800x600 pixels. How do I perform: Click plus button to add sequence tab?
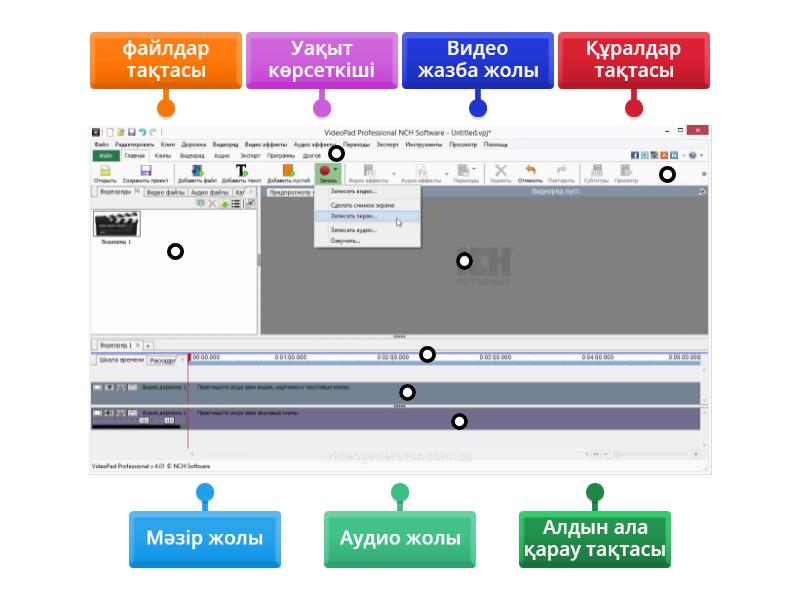tap(148, 346)
